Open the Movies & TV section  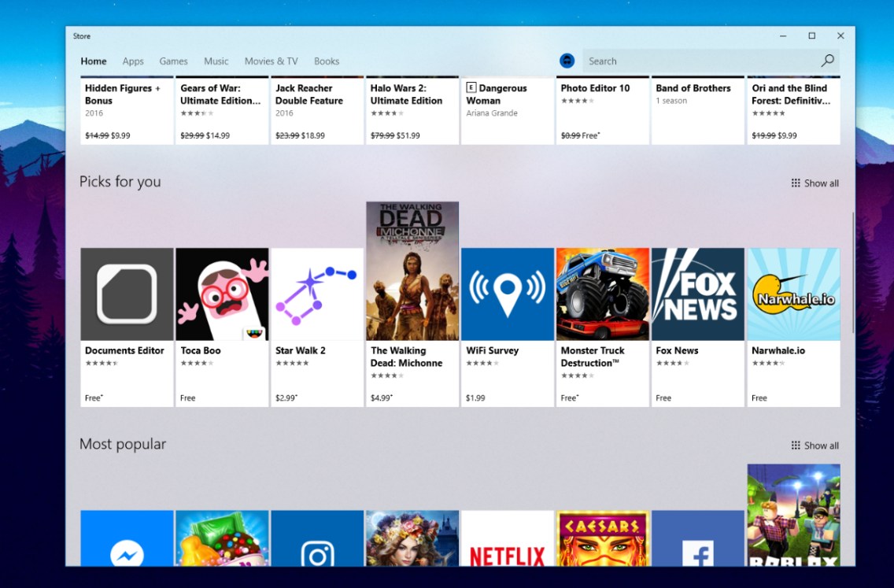[x=271, y=61]
